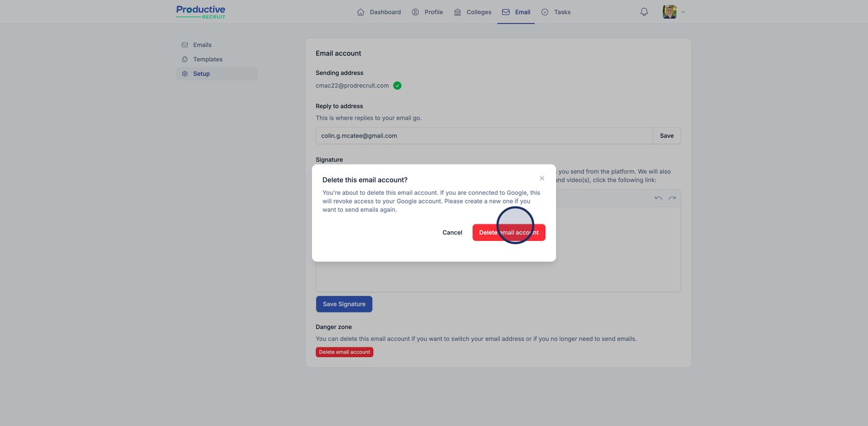
Task: Open the Tasks tab
Action: click(556, 12)
